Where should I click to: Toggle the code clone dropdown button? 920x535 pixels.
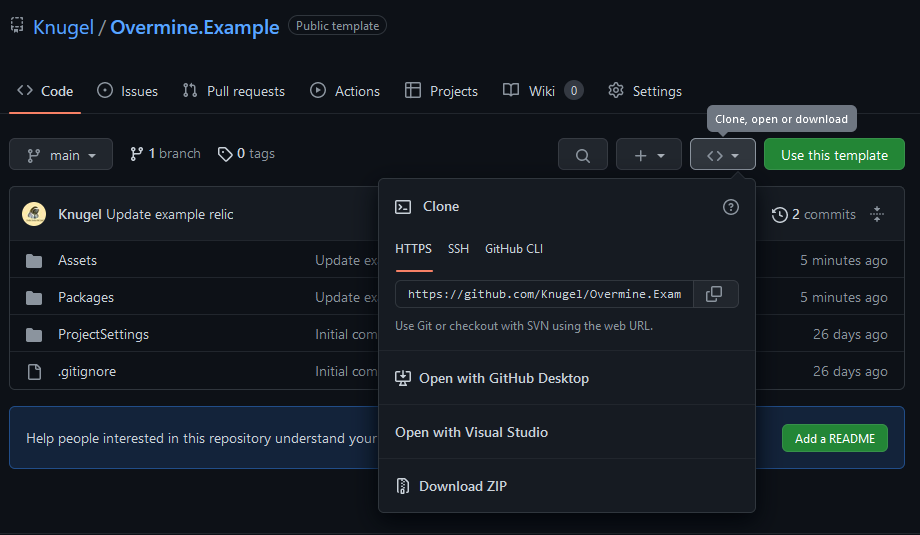pyautogui.click(x=723, y=155)
